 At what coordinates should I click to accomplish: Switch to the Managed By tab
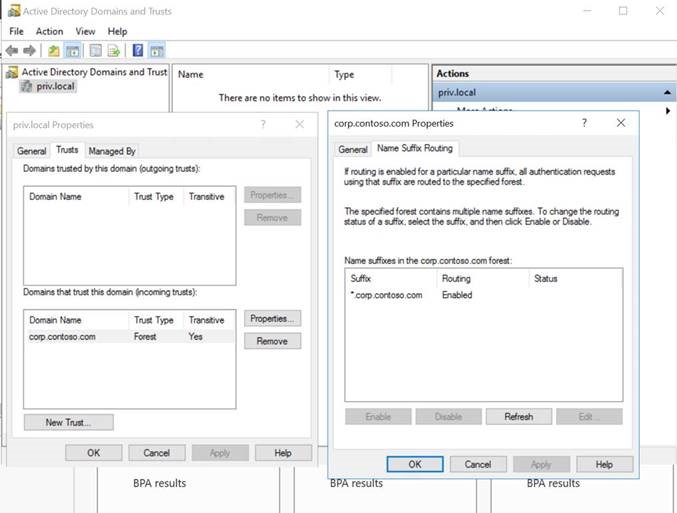click(112, 151)
